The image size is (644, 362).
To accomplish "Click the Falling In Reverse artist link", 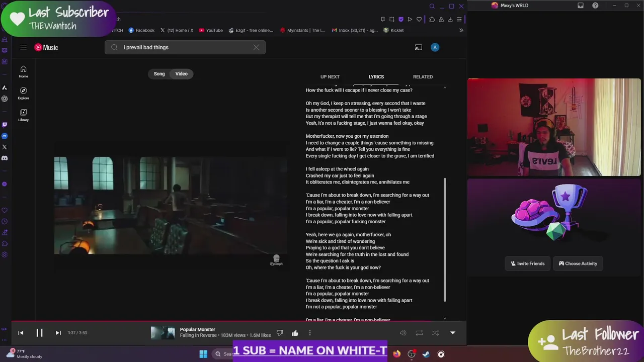I will pyautogui.click(x=199, y=335).
